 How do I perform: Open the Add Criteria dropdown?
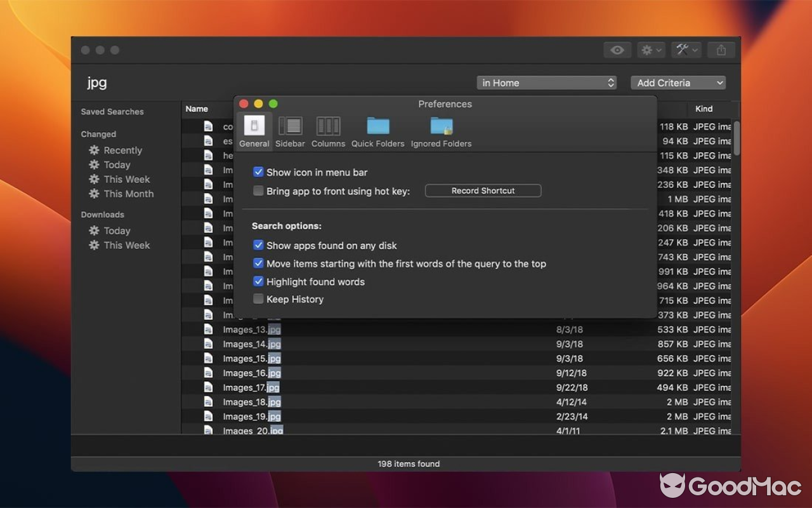(678, 82)
